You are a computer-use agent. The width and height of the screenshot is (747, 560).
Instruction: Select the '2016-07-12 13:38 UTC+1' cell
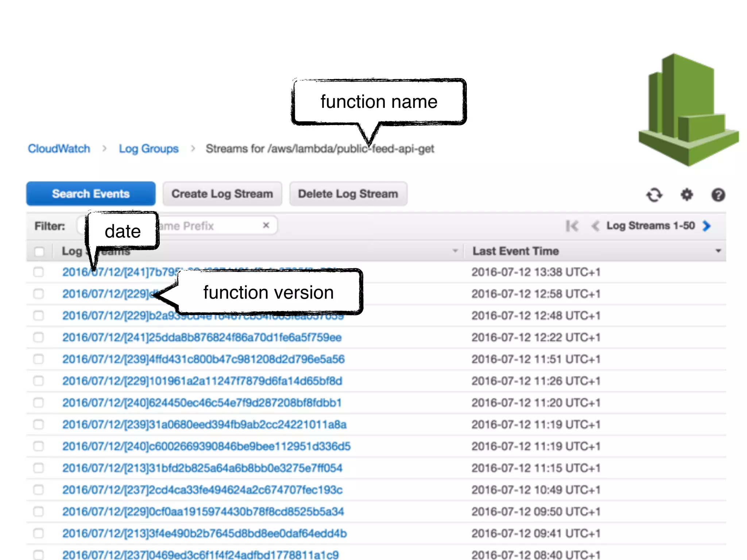tap(536, 272)
